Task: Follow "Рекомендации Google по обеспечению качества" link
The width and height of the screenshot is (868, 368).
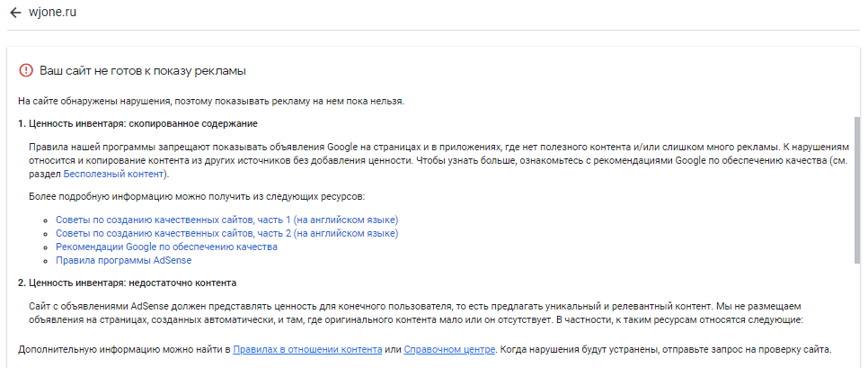Action: 166,247
